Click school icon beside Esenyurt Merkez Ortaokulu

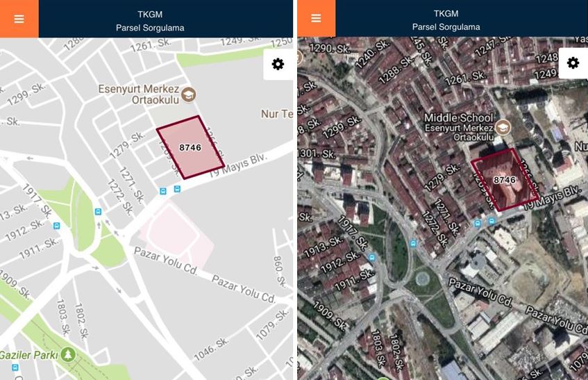coord(189,94)
